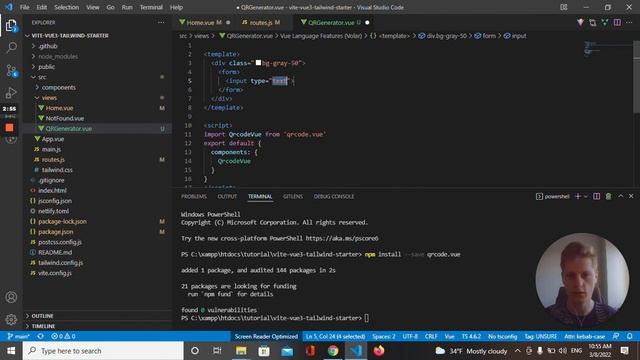Collapse the views folder
The height and width of the screenshot is (360, 640).
pos(37,98)
